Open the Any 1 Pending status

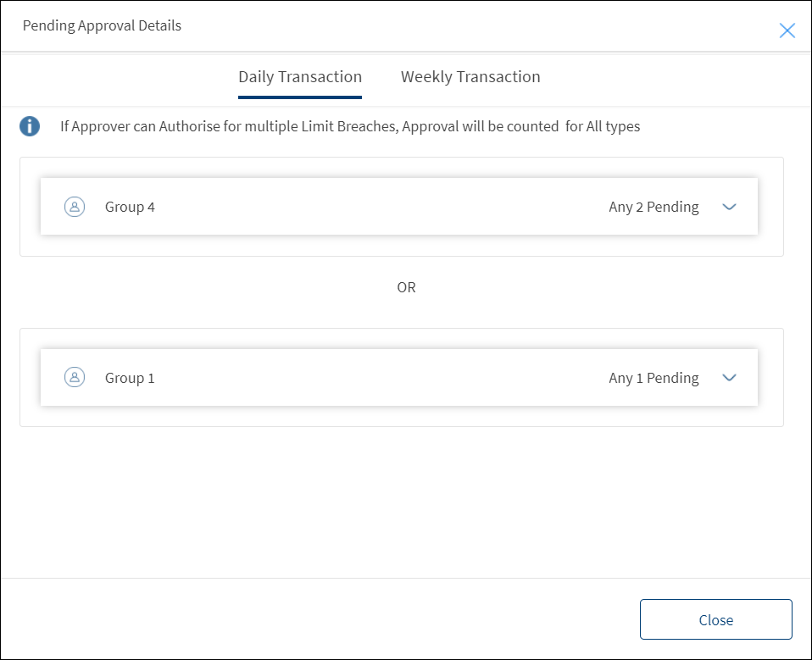pyautogui.click(x=653, y=378)
